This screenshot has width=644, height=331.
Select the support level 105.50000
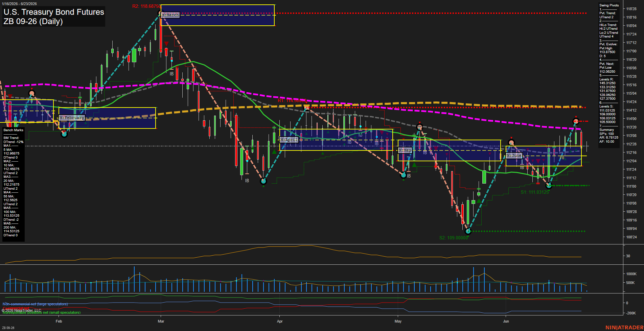click(607, 122)
